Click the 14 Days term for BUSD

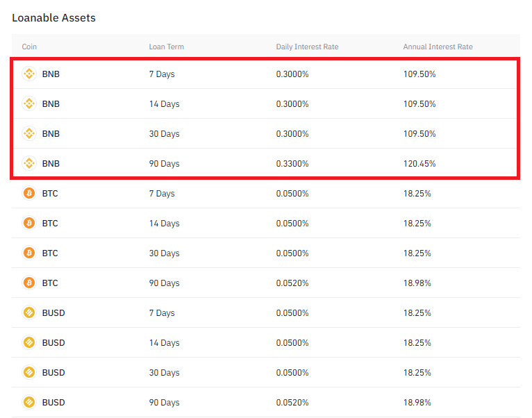tap(164, 343)
